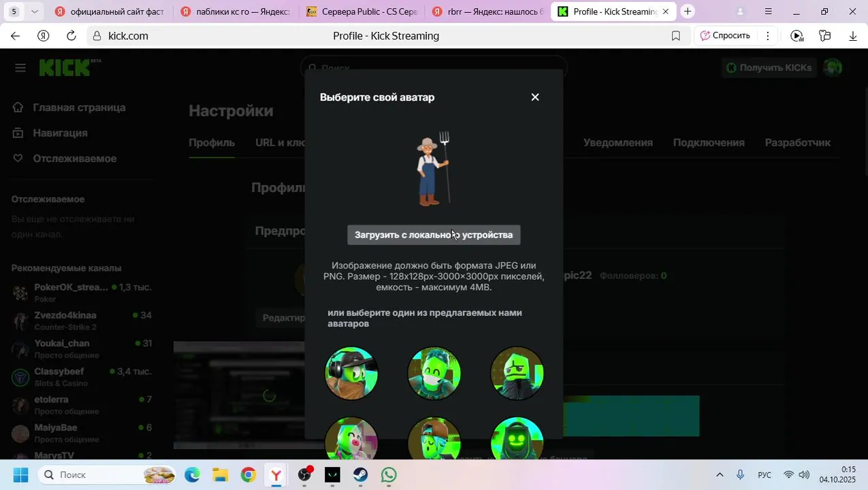Image resolution: width=868 pixels, height=490 pixels.
Task: Switch to the Профиль settings tab
Action: (212, 142)
